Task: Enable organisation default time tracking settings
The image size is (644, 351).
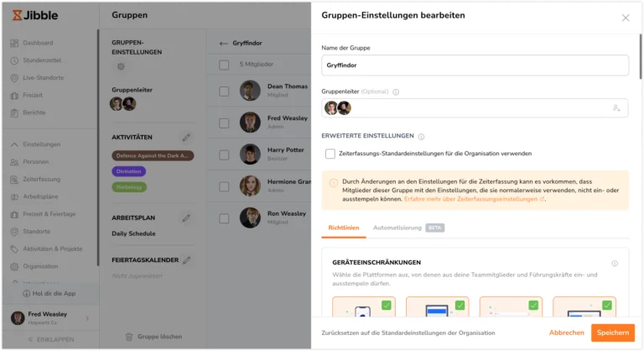Action: pyautogui.click(x=330, y=154)
